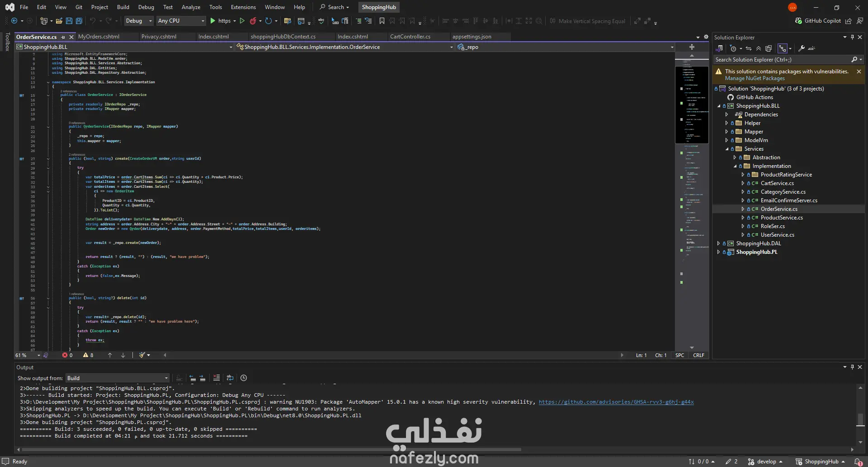The width and height of the screenshot is (868, 467).
Task: Open the Build menu
Action: 123,7
